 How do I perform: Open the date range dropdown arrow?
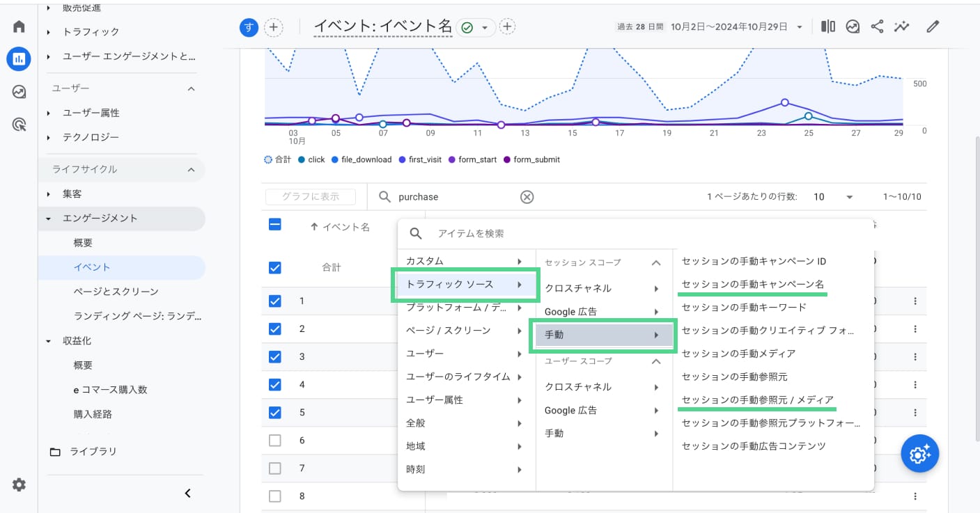(x=800, y=27)
